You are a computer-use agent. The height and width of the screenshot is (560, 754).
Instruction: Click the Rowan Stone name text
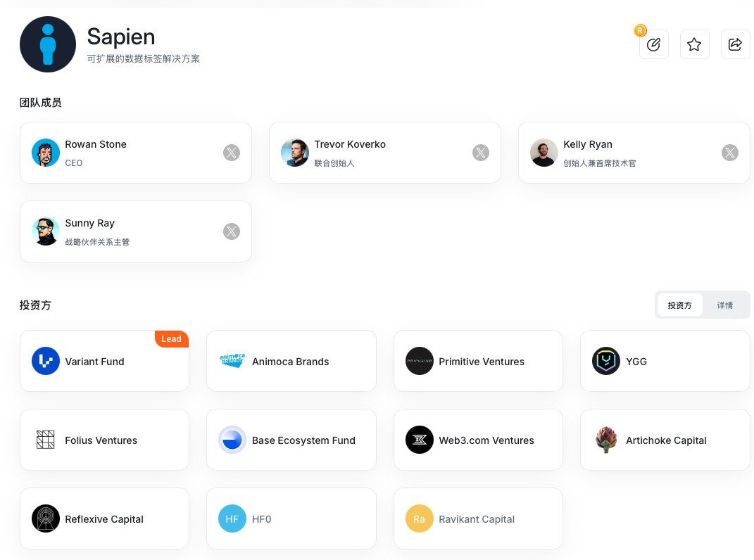96,144
